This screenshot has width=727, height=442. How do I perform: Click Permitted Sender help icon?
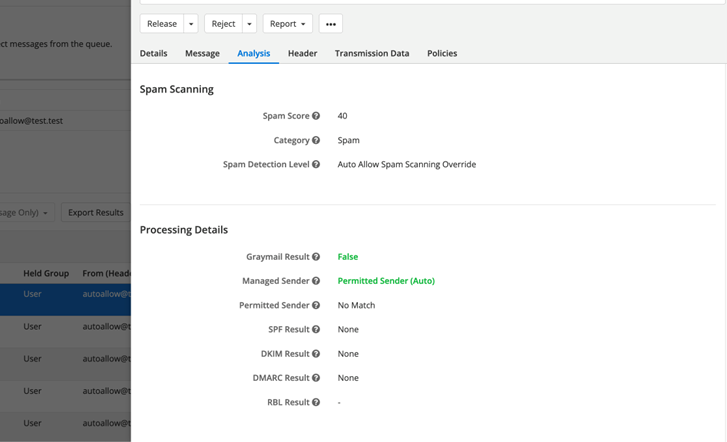tap(316, 306)
